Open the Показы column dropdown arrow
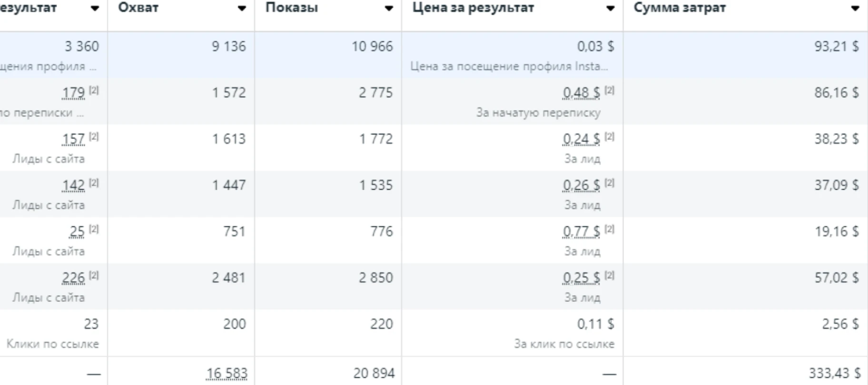Viewport: 868px width, 385px height. (x=389, y=8)
